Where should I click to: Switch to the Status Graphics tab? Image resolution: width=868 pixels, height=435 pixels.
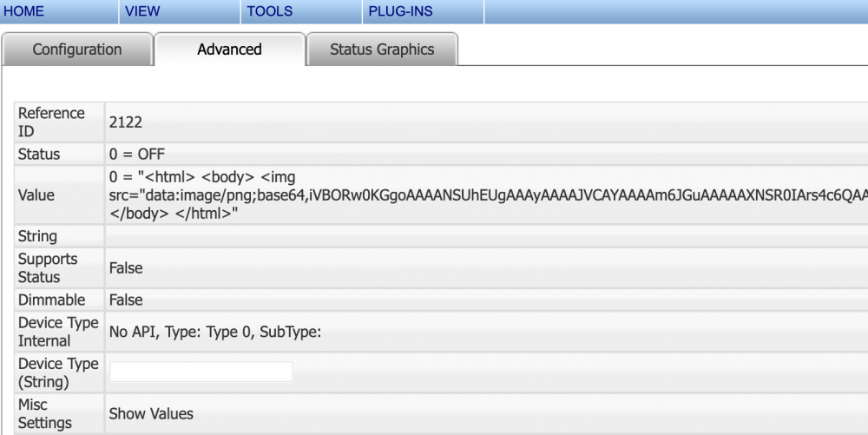point(382,49)
